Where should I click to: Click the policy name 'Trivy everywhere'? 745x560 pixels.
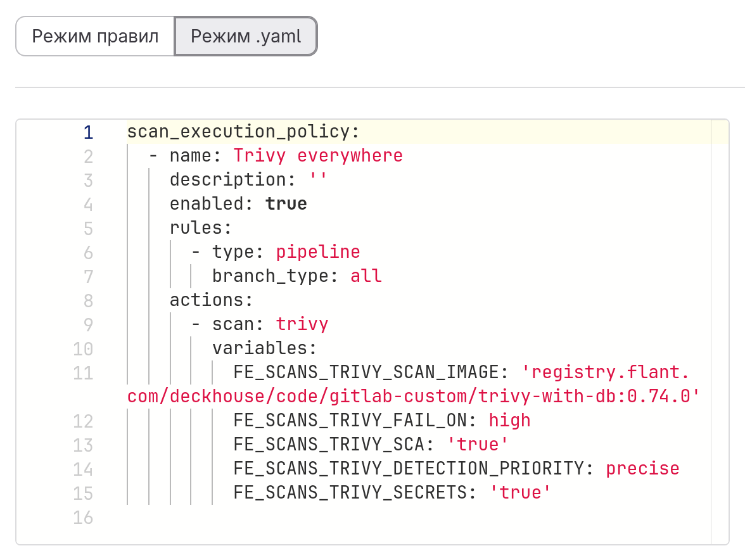pyautogui.click(x=318, y=156)
